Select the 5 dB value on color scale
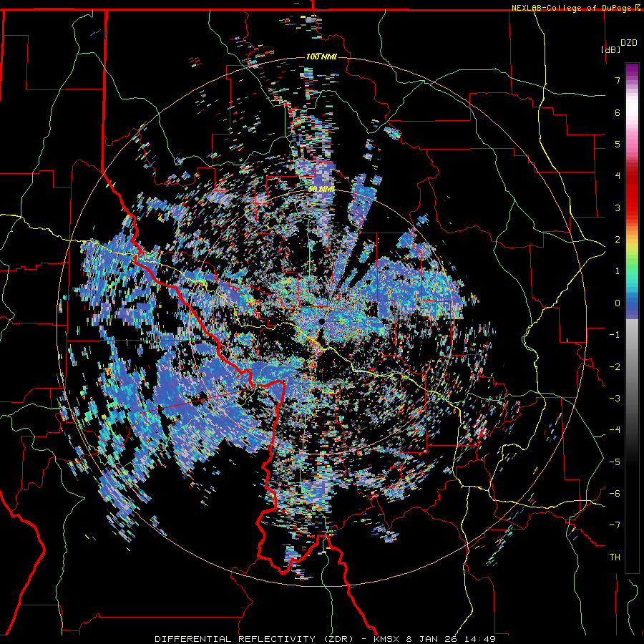 coord(618,144)
